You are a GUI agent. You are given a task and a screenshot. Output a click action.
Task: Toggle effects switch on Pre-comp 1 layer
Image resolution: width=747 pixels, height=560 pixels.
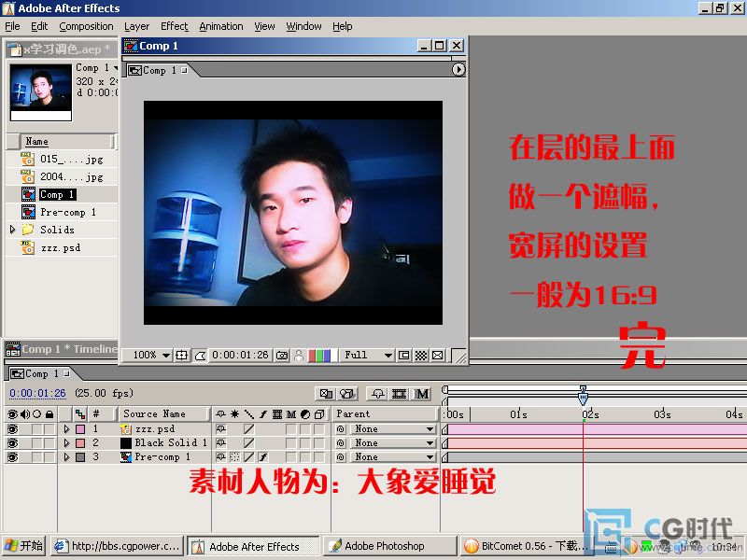coord(263,456)
